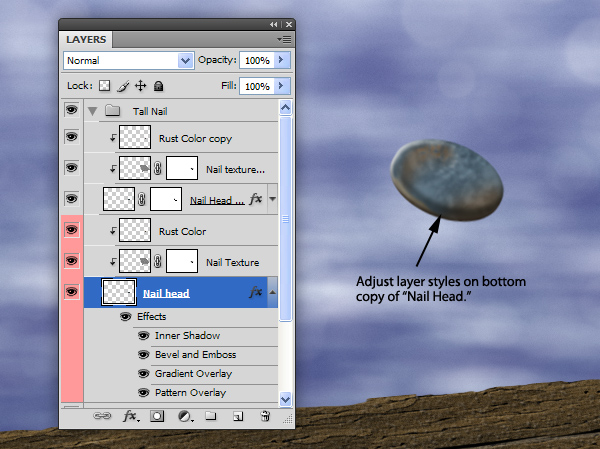600x449 pixels.
Task: Click layers list scroll down arrow
Action: click(x=285, y=399)
